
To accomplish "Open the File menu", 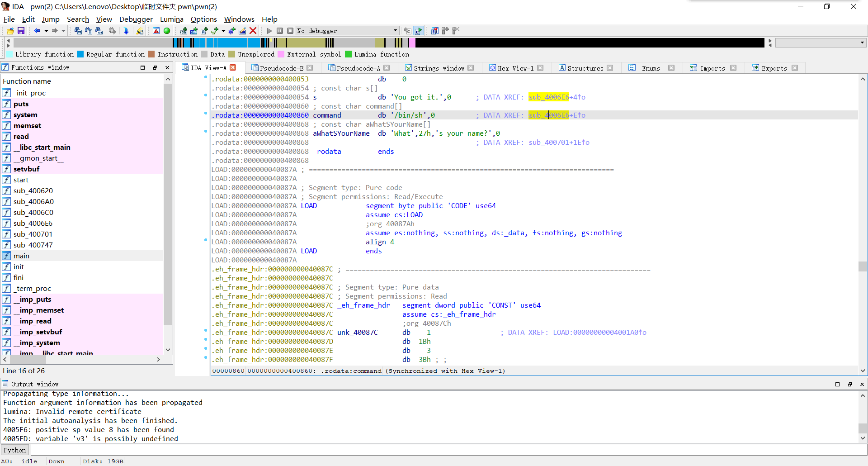I will (x=9, y=19).
